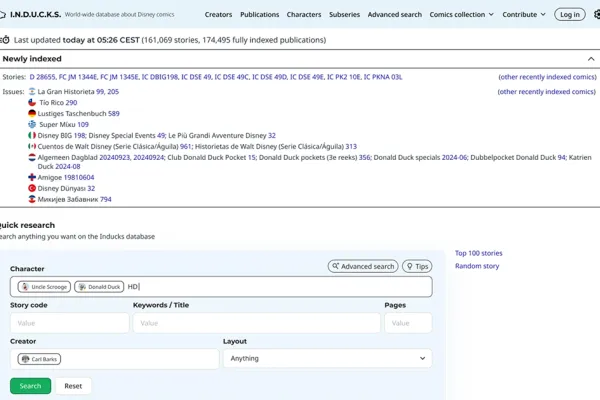This screenshot has height=400, width=600.
Task: Click the Serbian flag beside Микијев Забавник
Action: [x=32, y=199]
